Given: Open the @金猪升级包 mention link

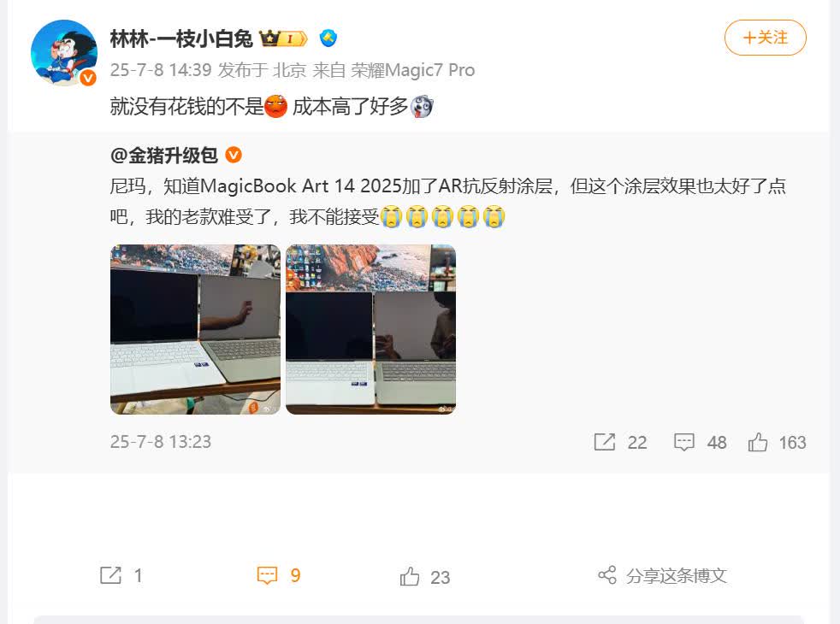Looking at the screenshot, I should click(164, 156).
